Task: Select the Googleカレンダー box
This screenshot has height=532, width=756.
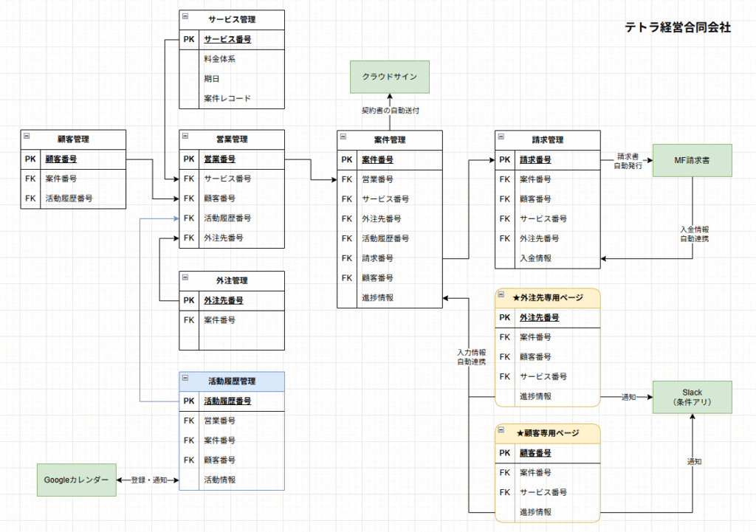Action: (76, 480)
